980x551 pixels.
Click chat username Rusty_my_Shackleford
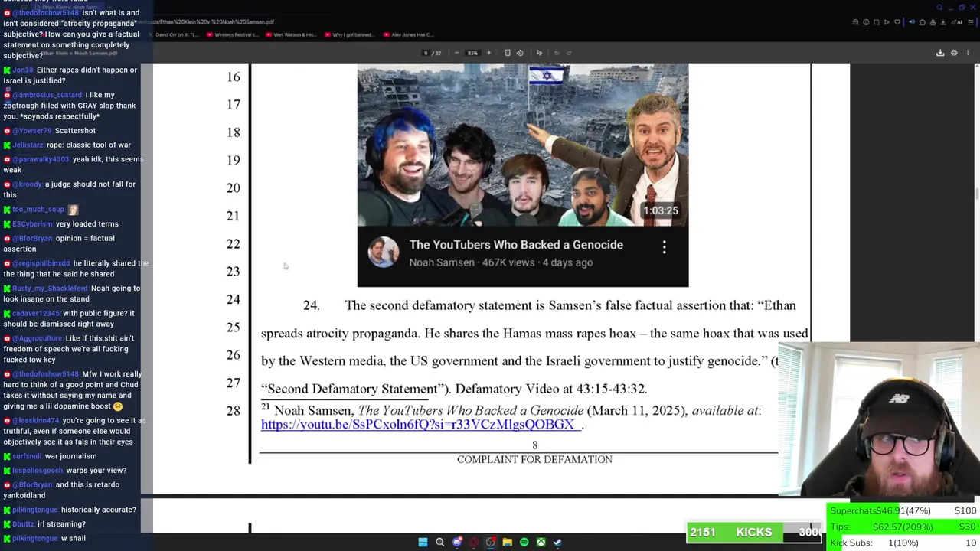click(50, 289)
